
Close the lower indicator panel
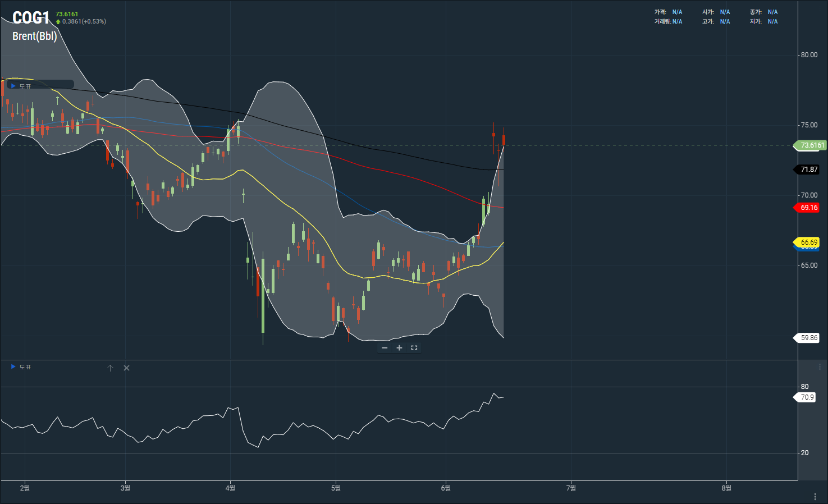(126, 368)
